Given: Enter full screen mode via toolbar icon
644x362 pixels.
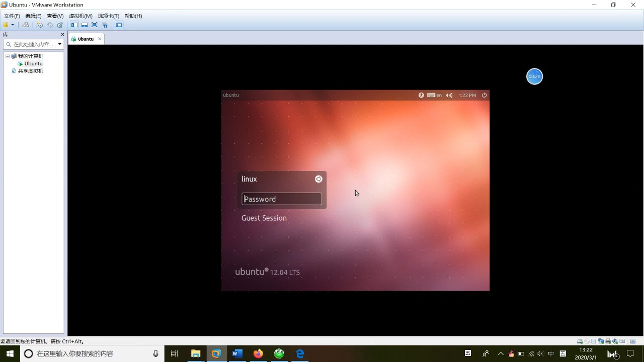Looking at the screenshot, I should click(x=94, y=25).
